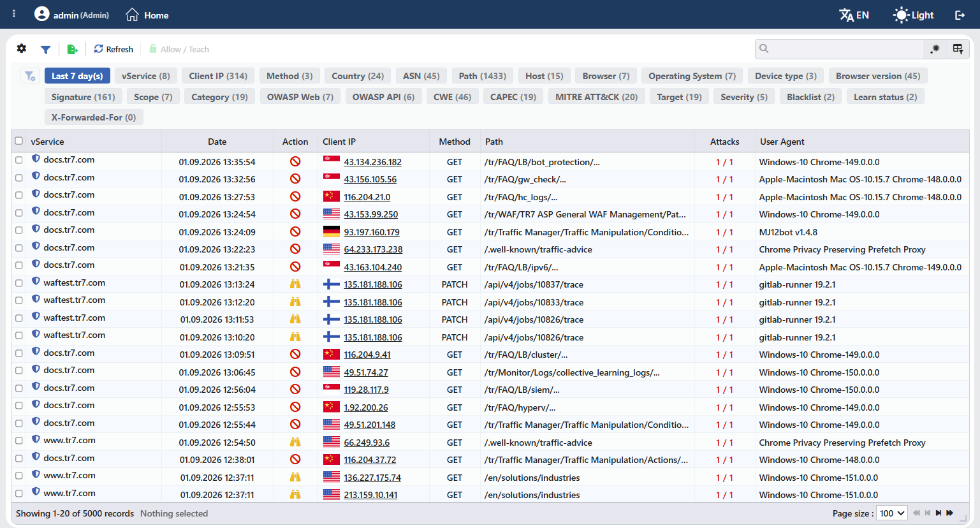Image resolution: width=980 pixels, height=528 pixels.
Task: Open IP link 136.227.175.74
Action: [x=372, y=478]
